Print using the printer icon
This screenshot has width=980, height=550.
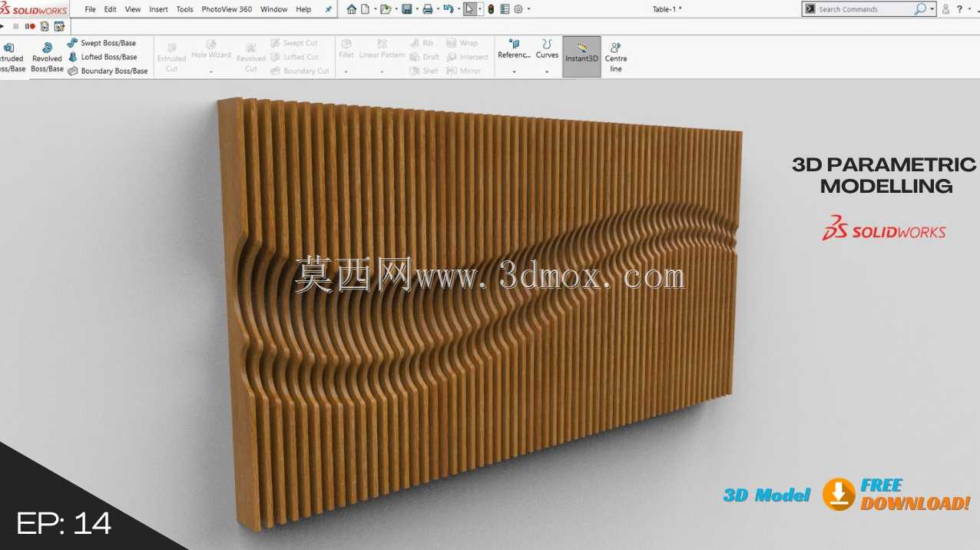click(427, 9)
